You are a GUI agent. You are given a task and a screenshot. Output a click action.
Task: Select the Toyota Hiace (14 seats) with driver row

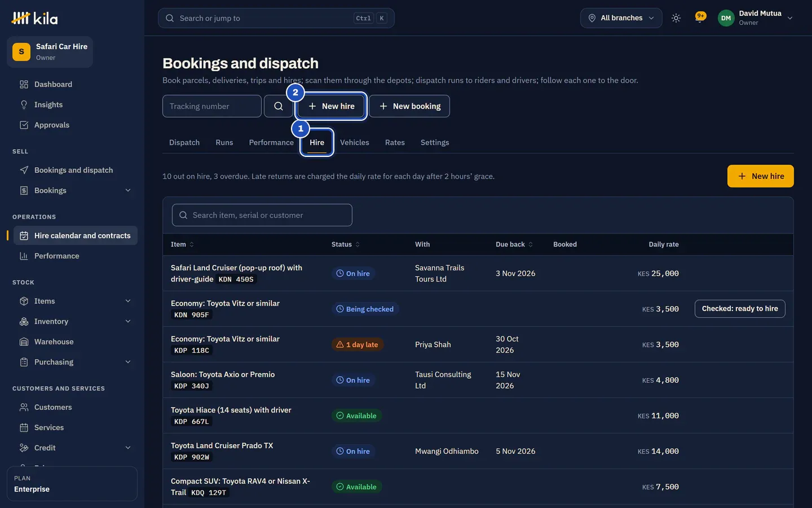click(x=478, y=416)
